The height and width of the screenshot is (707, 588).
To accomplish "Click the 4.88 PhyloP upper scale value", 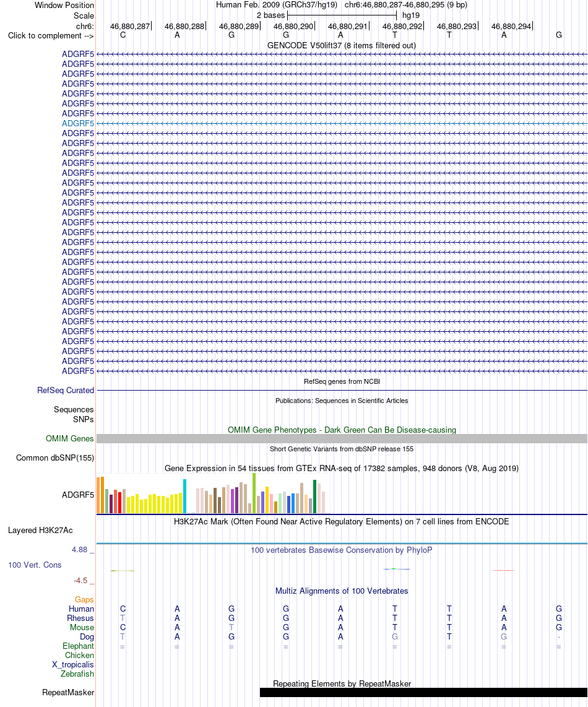I will coord(79,550).
